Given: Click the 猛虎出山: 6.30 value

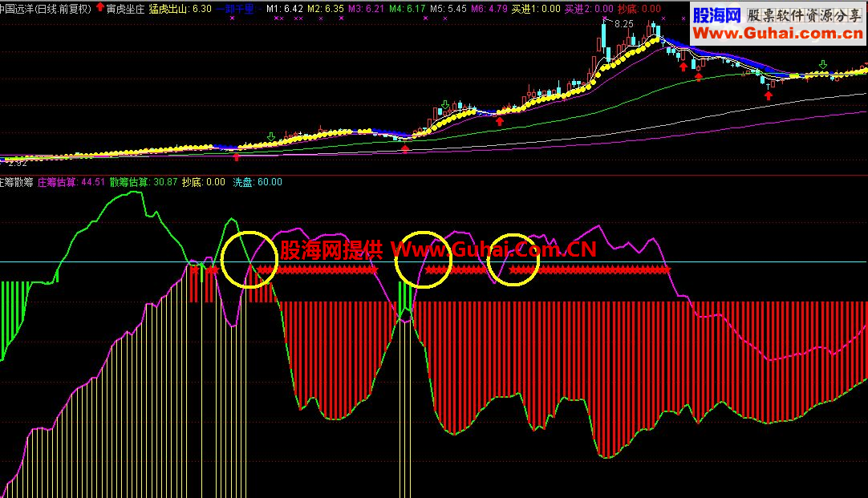Looking at the screenshot, I should pyautogui.click(x=180, y=9).
